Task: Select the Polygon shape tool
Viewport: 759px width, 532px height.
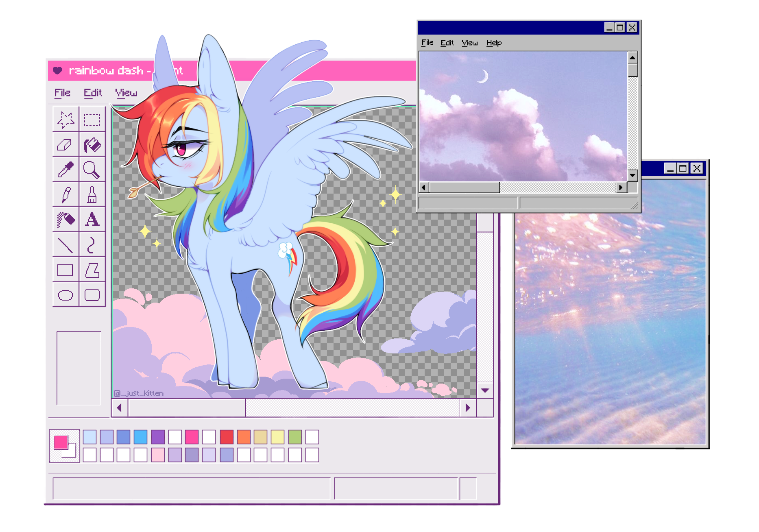Action: click(x=92, y=270)
